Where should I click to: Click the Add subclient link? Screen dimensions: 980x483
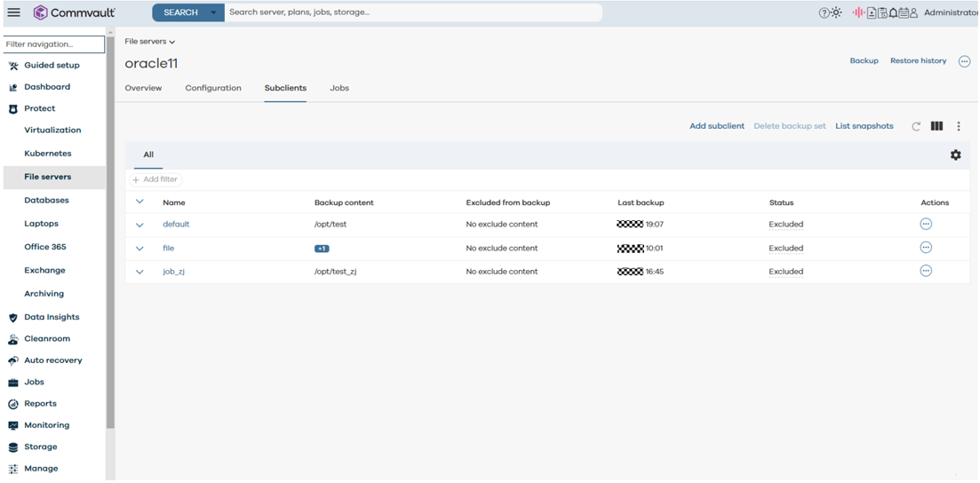(716, 126)
